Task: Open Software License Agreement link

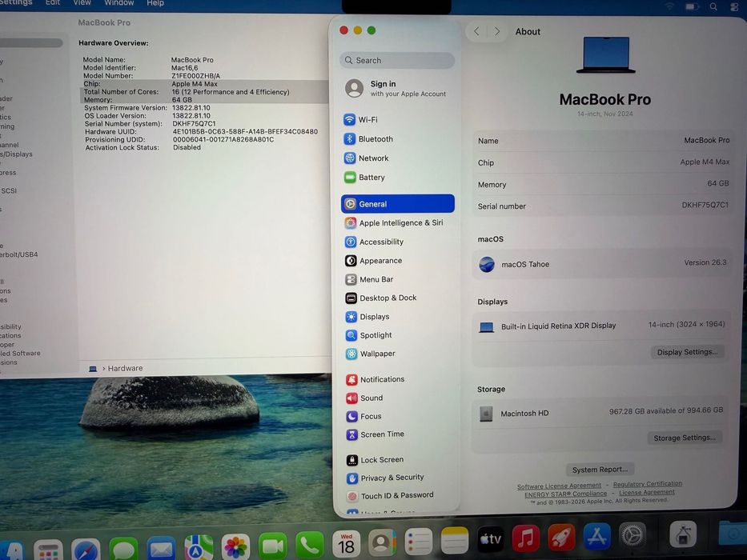Action: point(559,486)
